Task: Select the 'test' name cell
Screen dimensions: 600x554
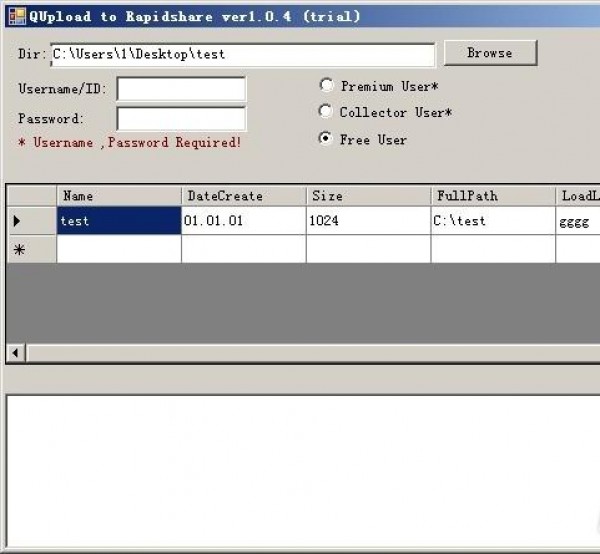Action: (119, 220)
